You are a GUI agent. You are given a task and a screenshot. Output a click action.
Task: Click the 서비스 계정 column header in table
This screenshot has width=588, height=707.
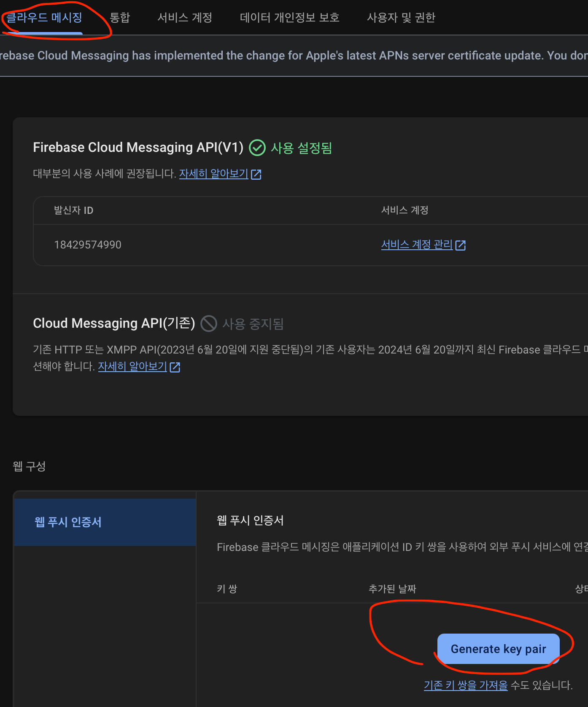tap(405, 210)
